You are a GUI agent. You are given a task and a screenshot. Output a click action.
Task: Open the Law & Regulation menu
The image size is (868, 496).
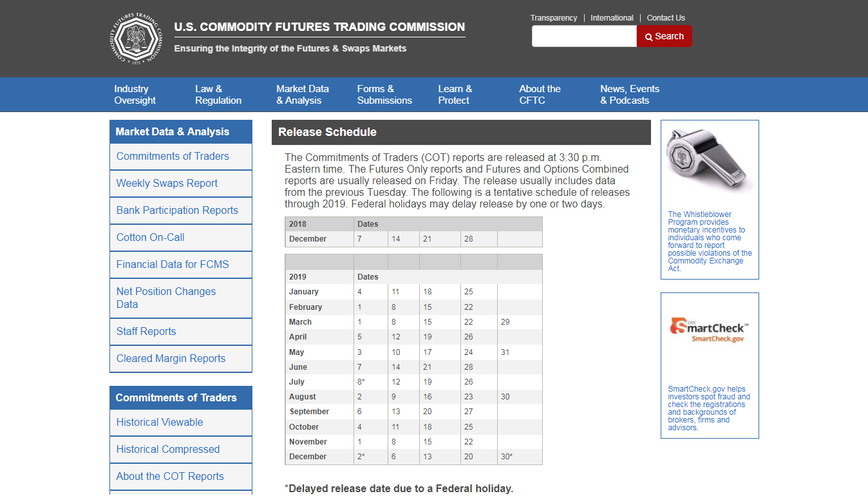coord(218,95)
